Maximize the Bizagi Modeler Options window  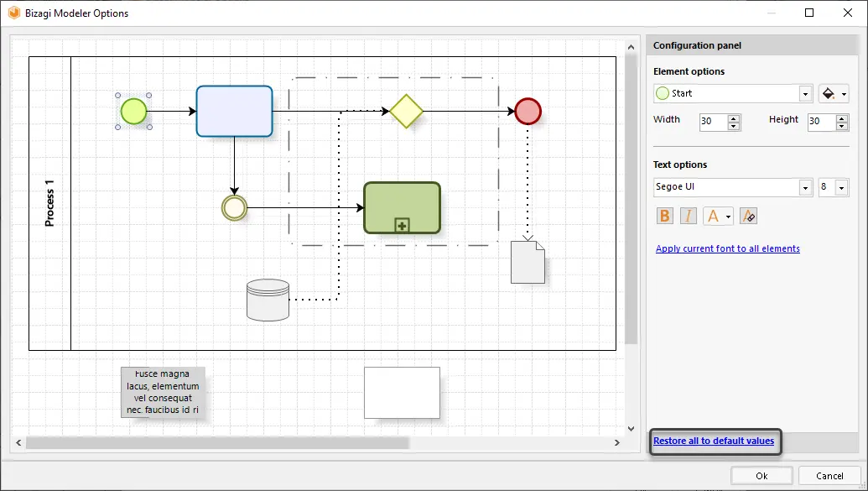coord(809,13)
